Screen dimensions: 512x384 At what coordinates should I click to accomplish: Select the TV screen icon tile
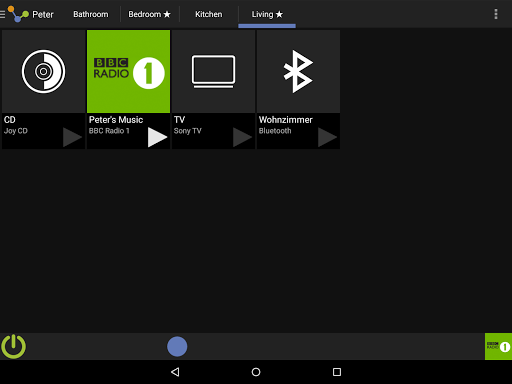(x=213, y=71)
